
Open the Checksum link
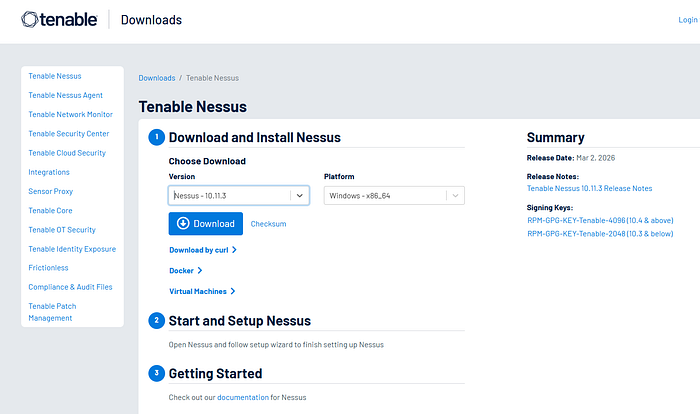pyautogui.click(x=268, y=224)
